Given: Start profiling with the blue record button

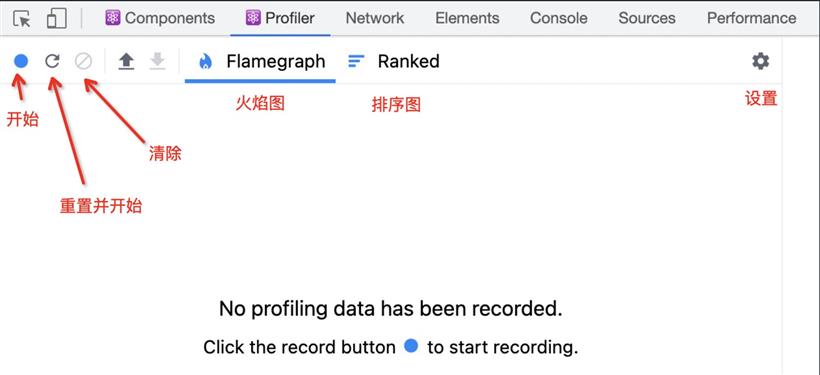Looking at the screenshot, I should (x=21, y=62).
